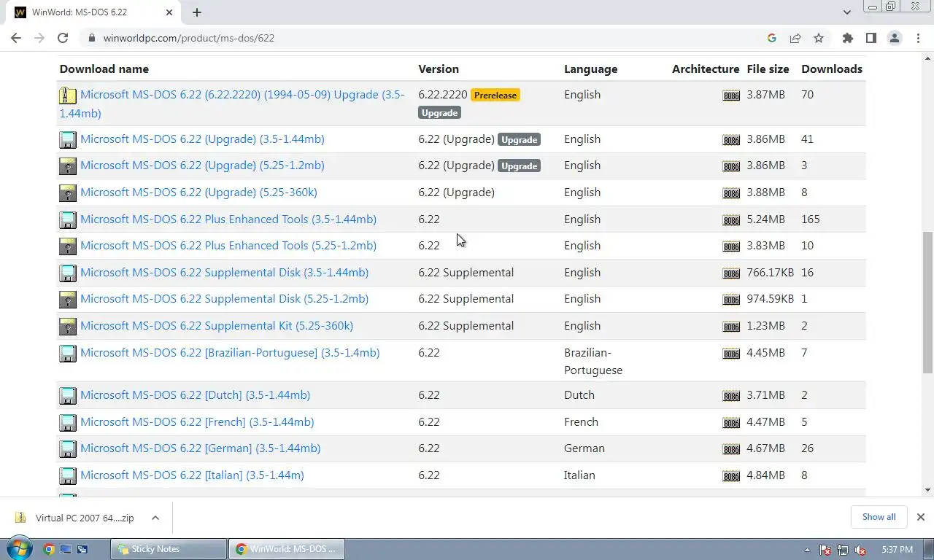Image resolution: width=934 pixels, height=560 pixels.
Task: Click the browser back arrow
Action: click(x=16, y=38)
